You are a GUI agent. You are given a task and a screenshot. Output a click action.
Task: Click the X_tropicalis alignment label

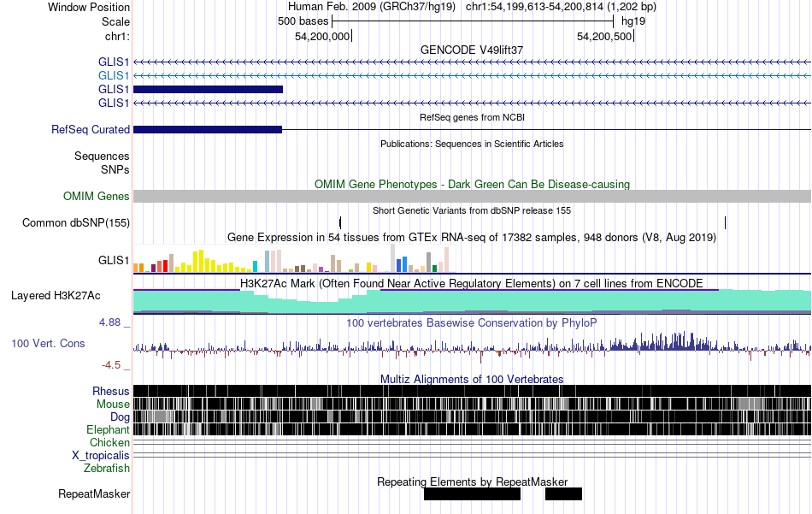click(x=101, y=456)
